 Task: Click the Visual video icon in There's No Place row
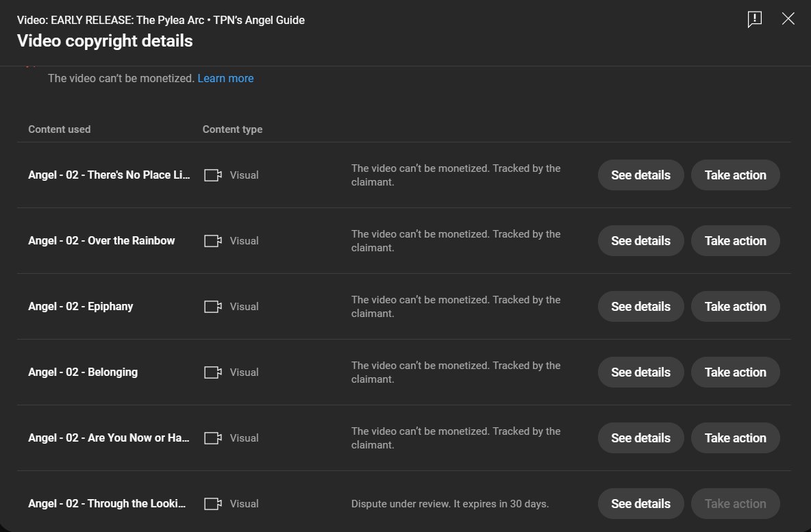tap(213, 175)
